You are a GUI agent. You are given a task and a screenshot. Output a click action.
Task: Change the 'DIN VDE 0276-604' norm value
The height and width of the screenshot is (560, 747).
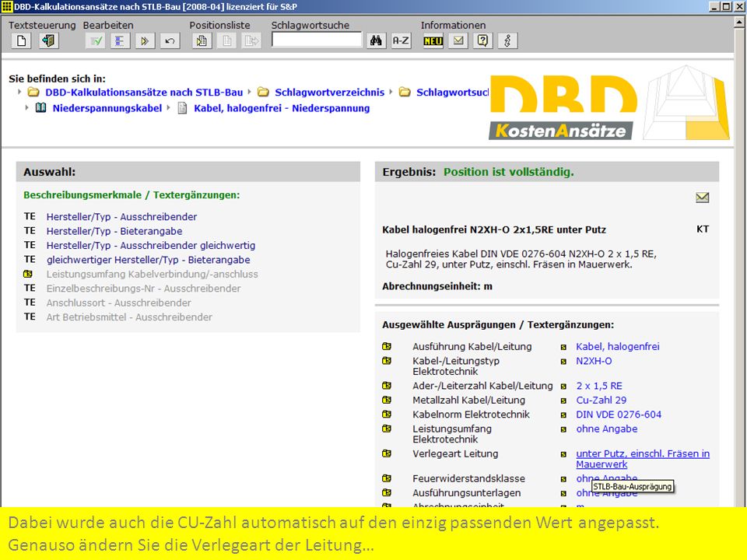point(619,415)
